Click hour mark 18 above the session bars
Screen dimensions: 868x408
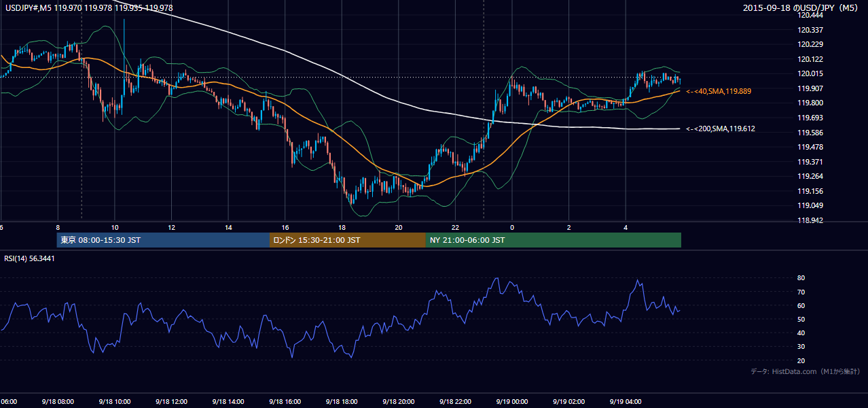[342, 228]
